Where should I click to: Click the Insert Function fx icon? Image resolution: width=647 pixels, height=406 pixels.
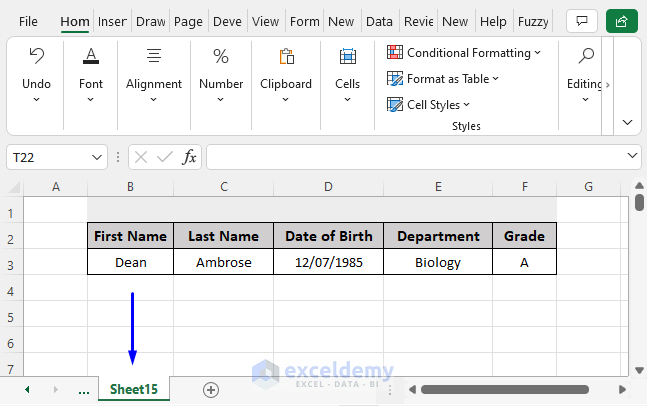(189, 157)
